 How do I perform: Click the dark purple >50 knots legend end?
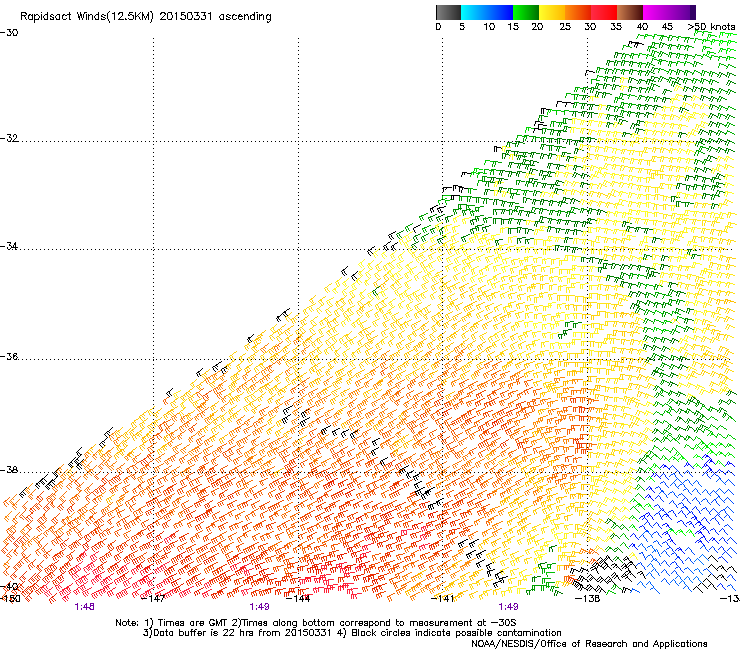693,12
